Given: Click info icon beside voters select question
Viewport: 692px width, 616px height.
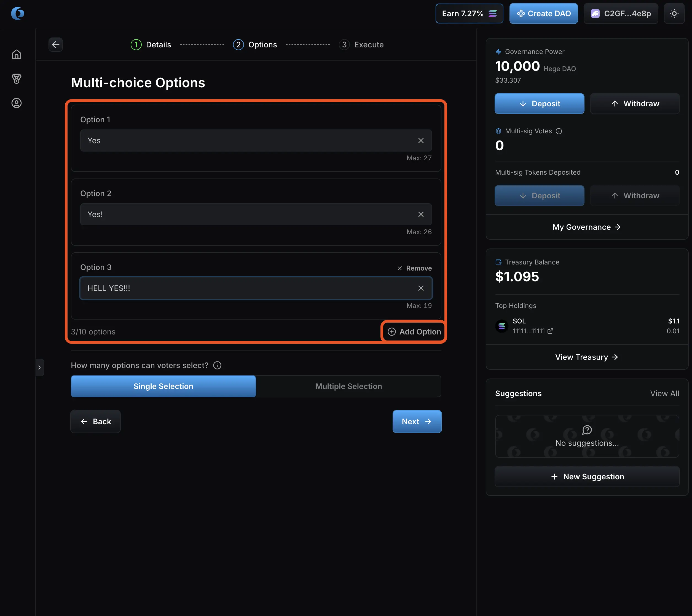Looking at the screenshot, I should [217, 366].
